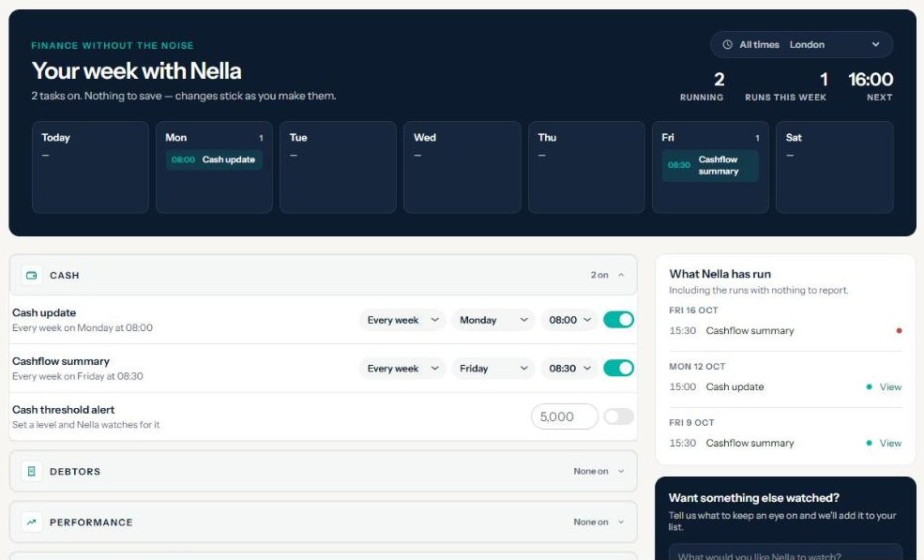
Task: Click the clock icon beside All times
Action: tap(727, 45)
